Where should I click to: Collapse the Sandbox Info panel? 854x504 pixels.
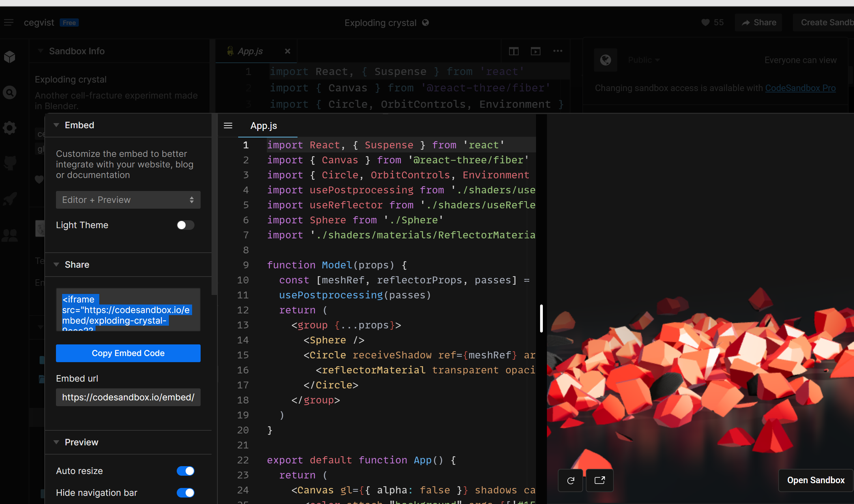tap(41, 51)
